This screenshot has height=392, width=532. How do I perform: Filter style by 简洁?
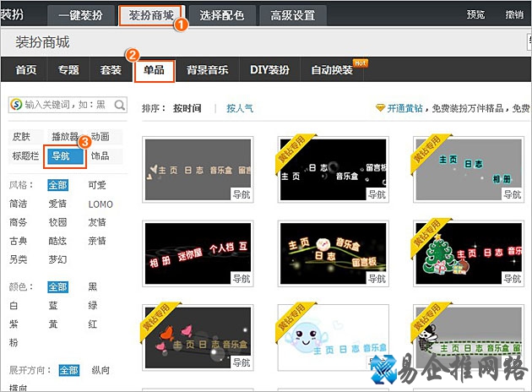coord(19,204)
